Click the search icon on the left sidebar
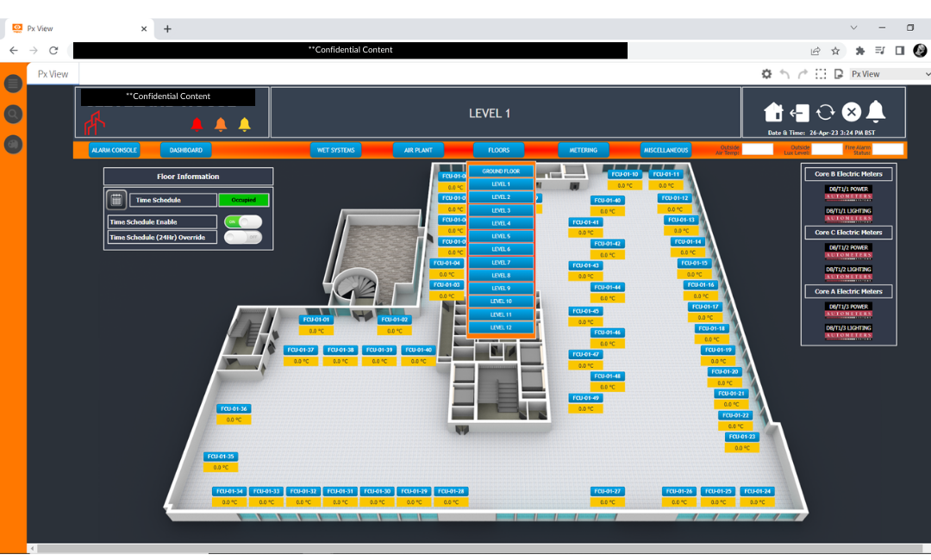The height and width of the screenshot is (560, 931). click(12, 114)
